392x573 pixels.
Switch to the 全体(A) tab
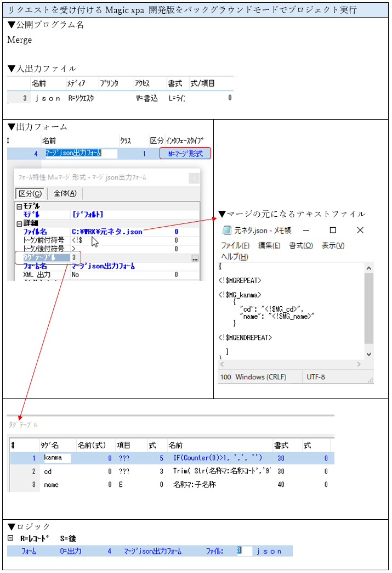pos(65,193)
